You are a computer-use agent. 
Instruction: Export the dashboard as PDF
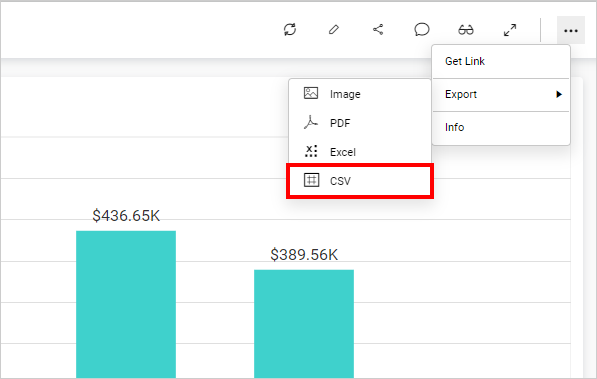coord(360,123)
